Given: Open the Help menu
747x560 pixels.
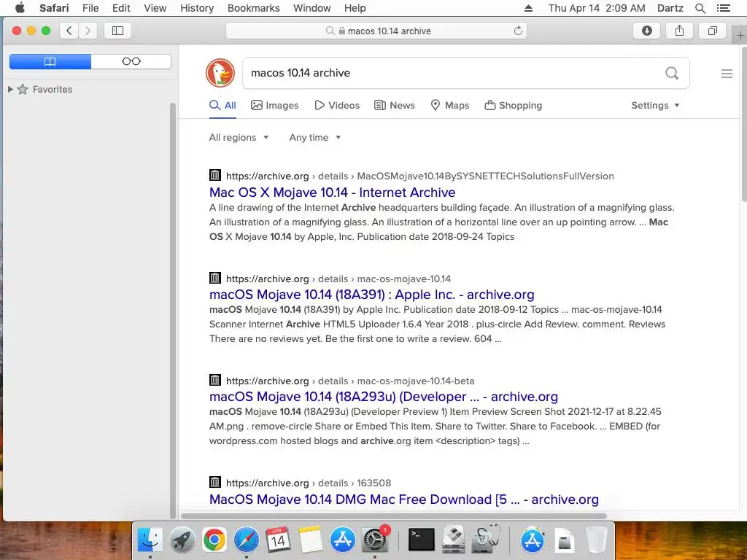Looking at the screenshot, I should (355, 8).
